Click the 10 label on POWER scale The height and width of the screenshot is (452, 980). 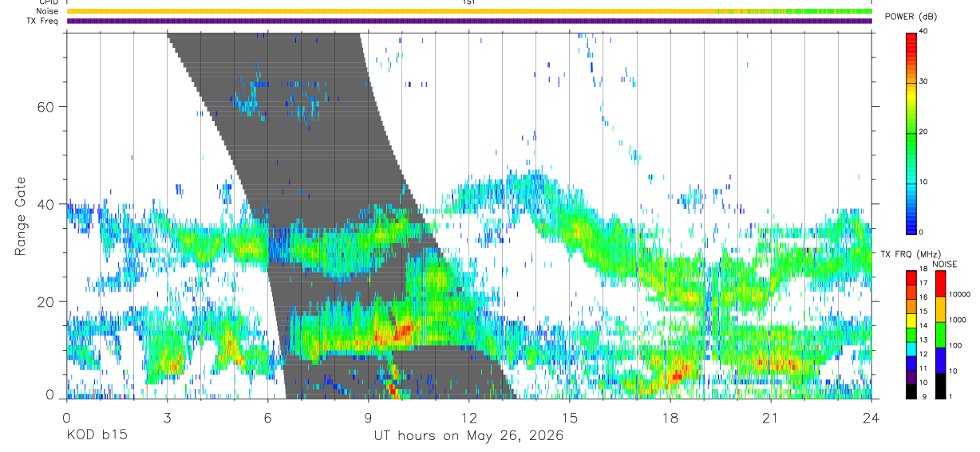(x=925, y=182)
